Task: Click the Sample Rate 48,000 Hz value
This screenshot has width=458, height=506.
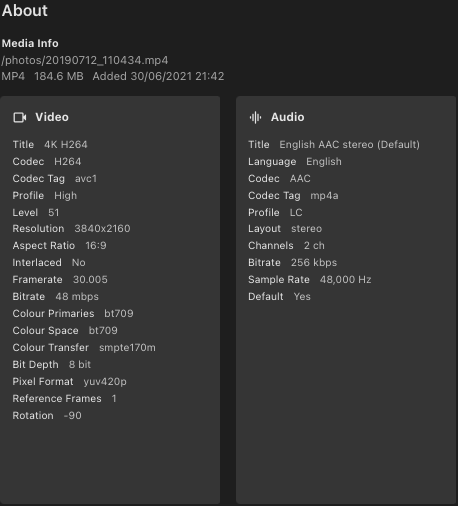Action: click(346, 279)
